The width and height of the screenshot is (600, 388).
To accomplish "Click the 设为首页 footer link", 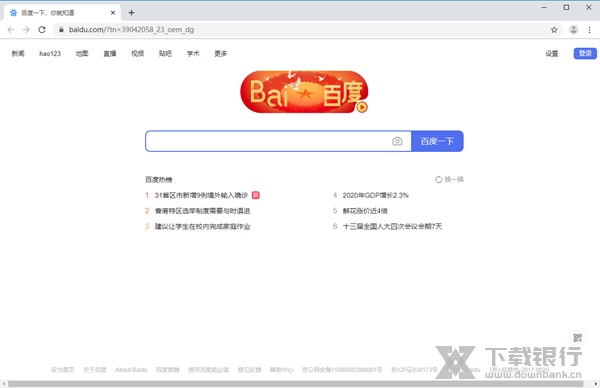I will tap(63, 370).
